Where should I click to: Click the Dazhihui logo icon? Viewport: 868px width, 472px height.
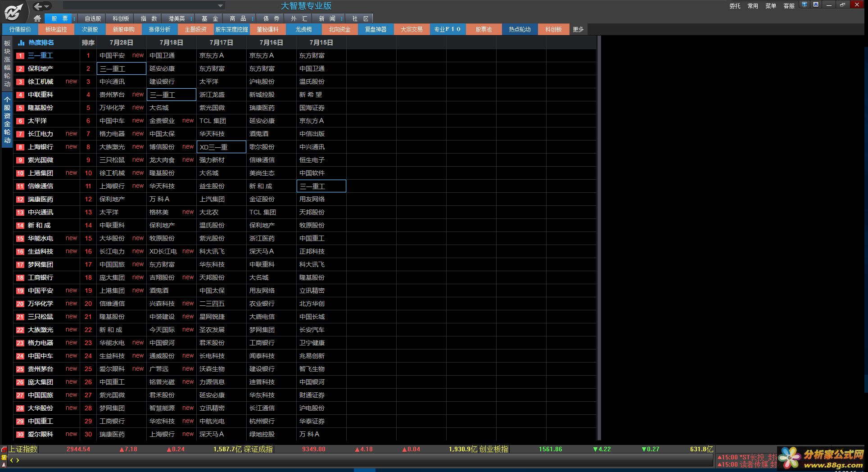[14, 12]
